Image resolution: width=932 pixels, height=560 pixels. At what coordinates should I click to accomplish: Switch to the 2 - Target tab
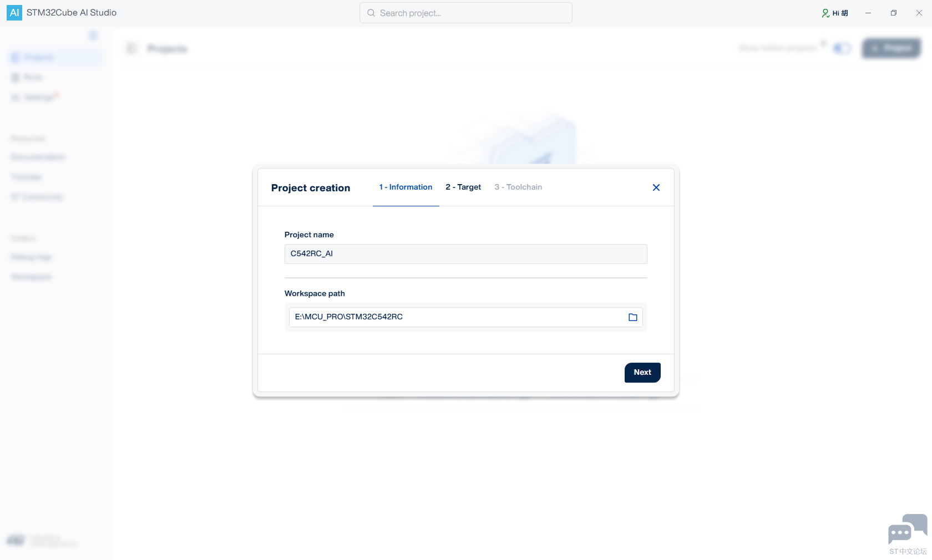coord(463,187)
